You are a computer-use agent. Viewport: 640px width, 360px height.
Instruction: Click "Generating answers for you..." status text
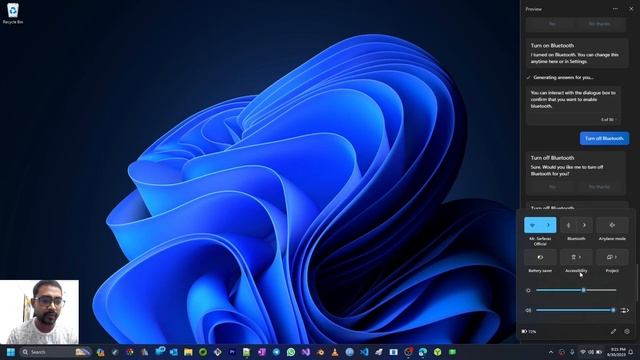[x=563, y=77]
